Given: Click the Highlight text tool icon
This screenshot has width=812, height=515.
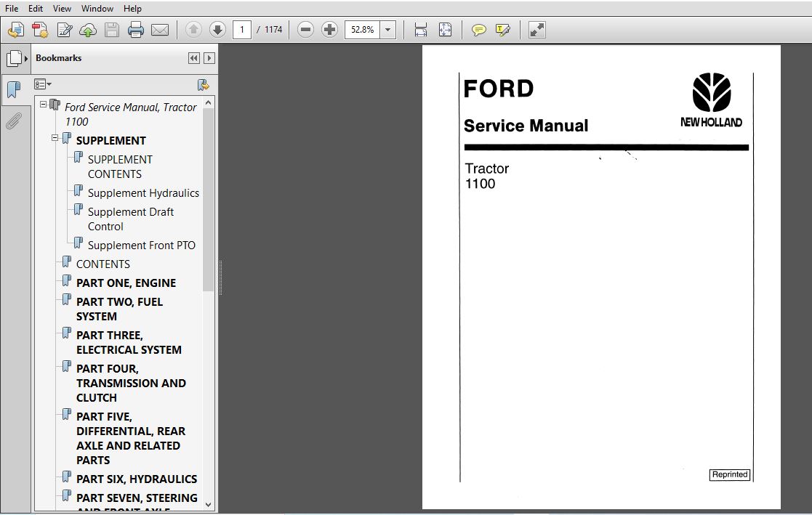Looking at the screenshot, I should [x=502, y=30].
